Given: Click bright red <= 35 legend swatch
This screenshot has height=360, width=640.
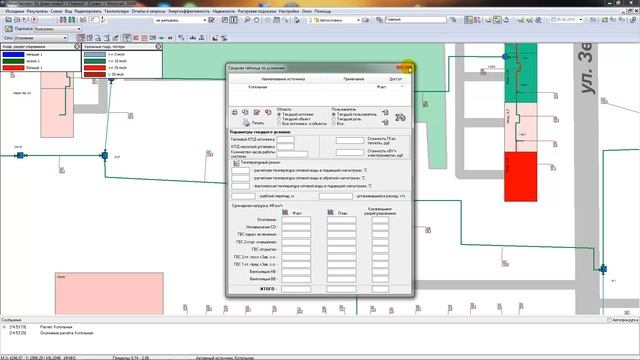Looking at the screenshot, I should [x=95, y=68].
